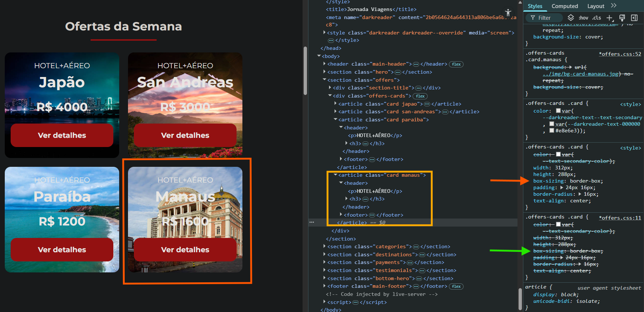Click the webpage vertical scrollbar thumb
The image size is (644, 312).
[305, 71]
